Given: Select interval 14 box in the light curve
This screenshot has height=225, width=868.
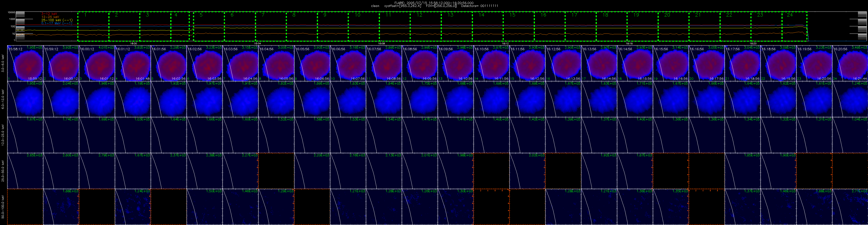Looking at the screenshot, I should [488, 26].
